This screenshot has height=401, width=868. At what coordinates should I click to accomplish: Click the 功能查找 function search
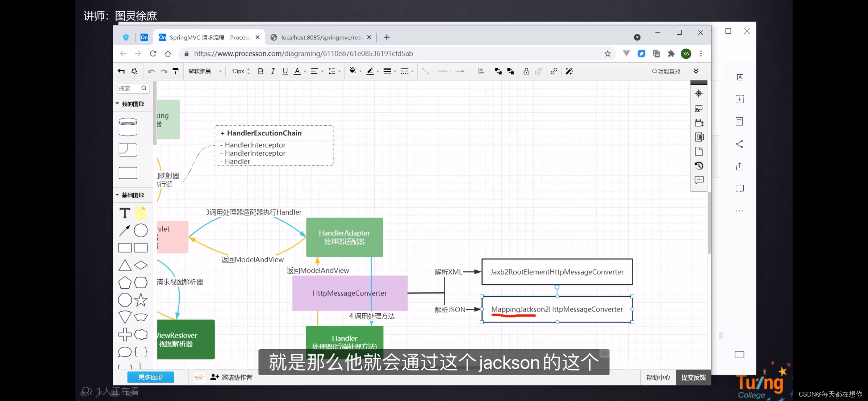point(666,71)
